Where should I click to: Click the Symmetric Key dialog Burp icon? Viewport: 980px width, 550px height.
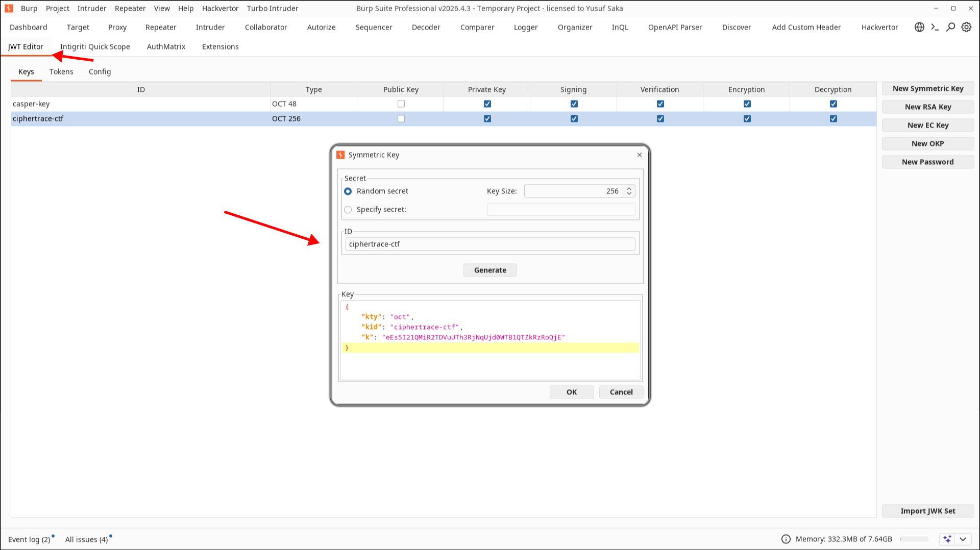[340, 155]
